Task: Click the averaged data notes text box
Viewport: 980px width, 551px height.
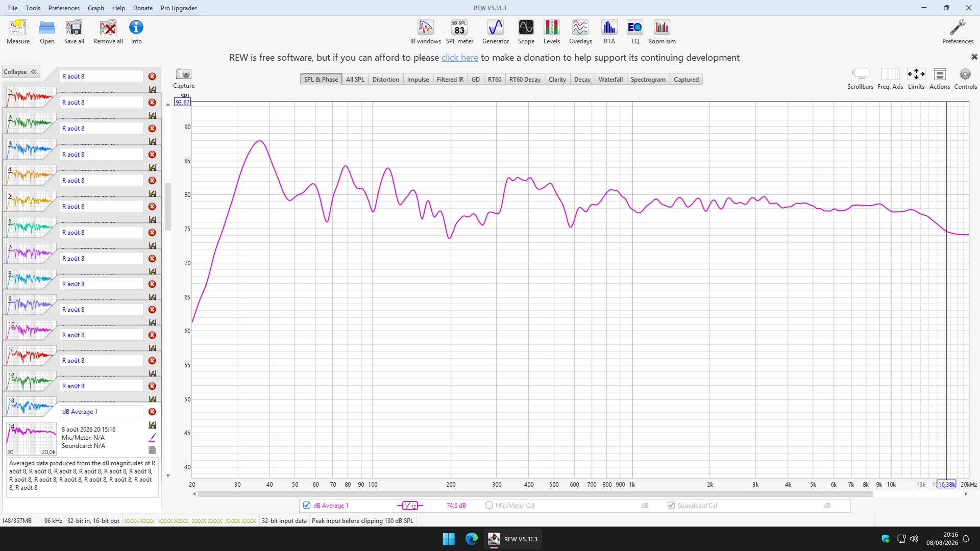Action: click(82, 478)
